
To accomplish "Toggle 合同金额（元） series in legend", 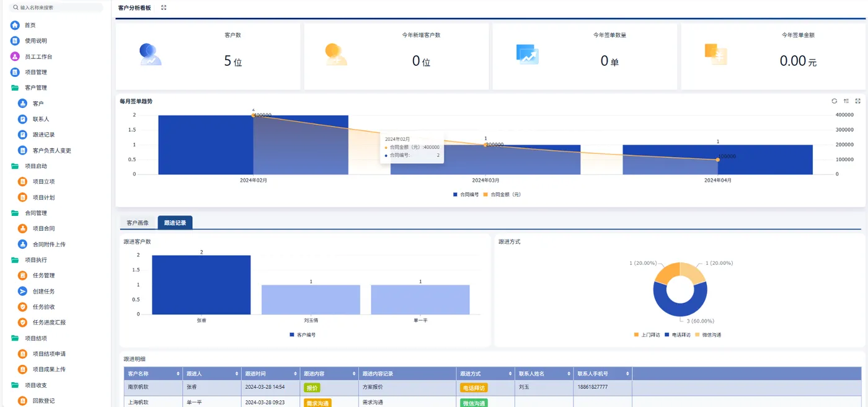I will [502, 194].
